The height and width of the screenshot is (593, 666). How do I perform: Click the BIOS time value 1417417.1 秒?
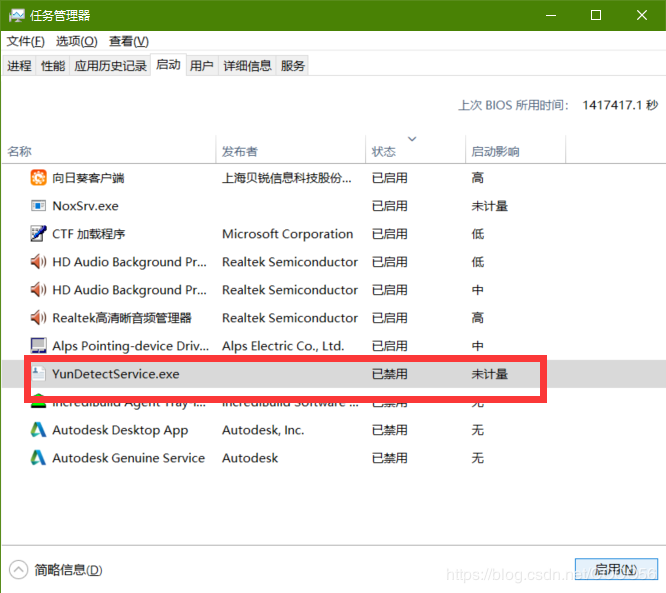[x=620, y=105]
